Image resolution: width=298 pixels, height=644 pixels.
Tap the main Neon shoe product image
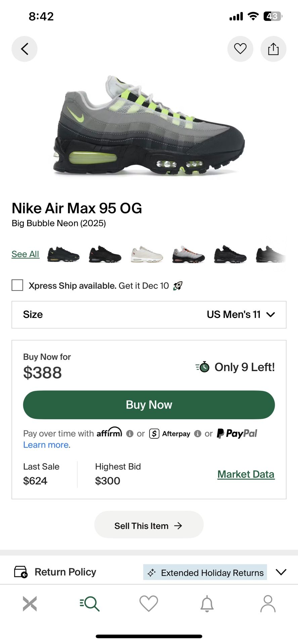(x=149, y=126)
